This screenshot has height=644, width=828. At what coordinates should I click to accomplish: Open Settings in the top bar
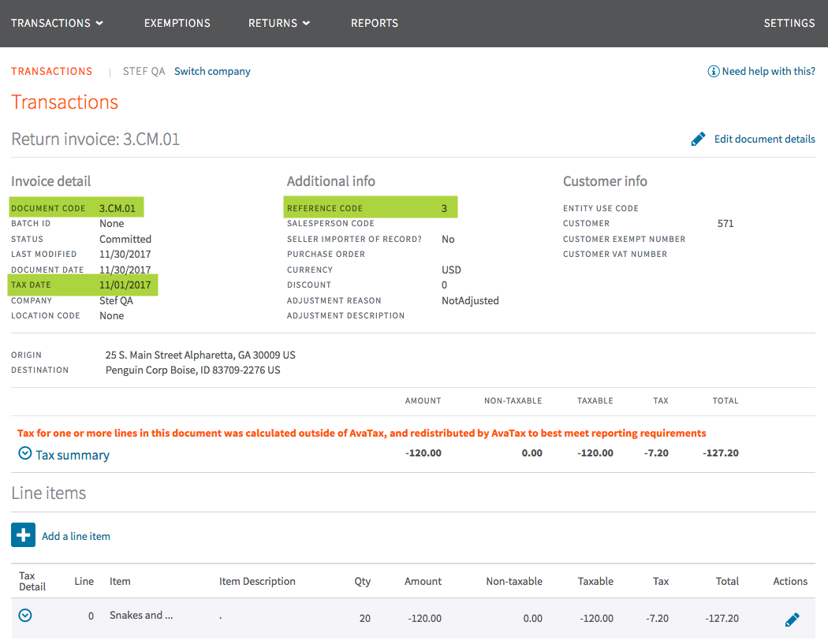point(789,23)
